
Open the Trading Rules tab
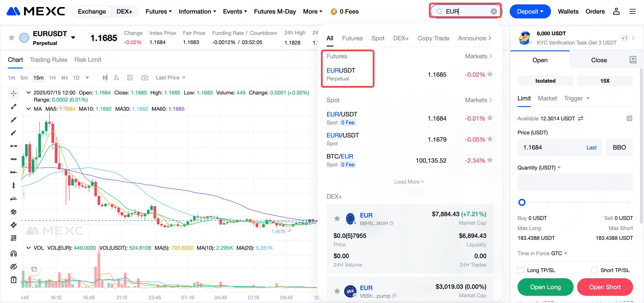49,60
